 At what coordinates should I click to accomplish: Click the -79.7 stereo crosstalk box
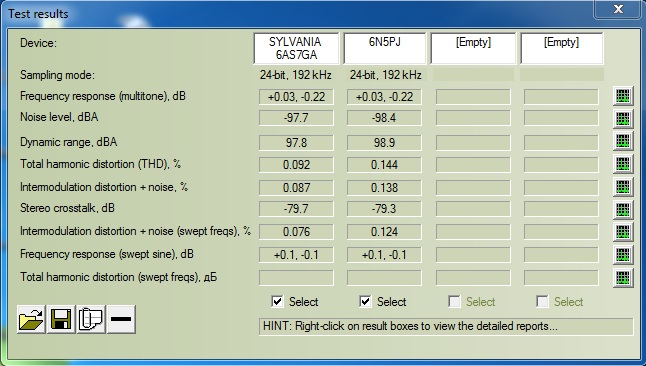click(296, 209)
